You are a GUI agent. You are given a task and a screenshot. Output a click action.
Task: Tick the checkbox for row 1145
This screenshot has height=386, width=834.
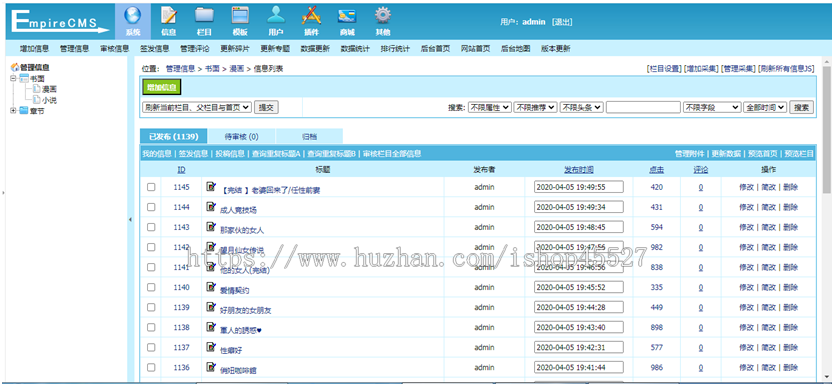[x=151, y=187]
